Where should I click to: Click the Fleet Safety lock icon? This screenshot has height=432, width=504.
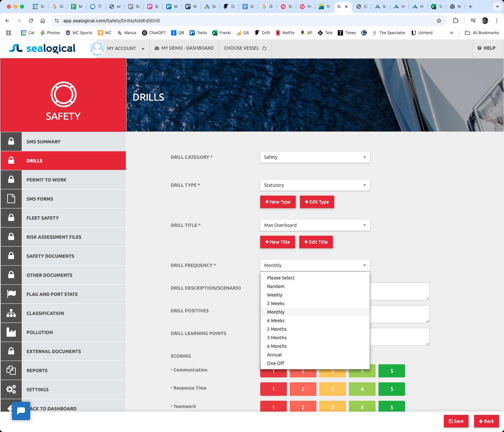pyautogui.click(x=11, y=218)
